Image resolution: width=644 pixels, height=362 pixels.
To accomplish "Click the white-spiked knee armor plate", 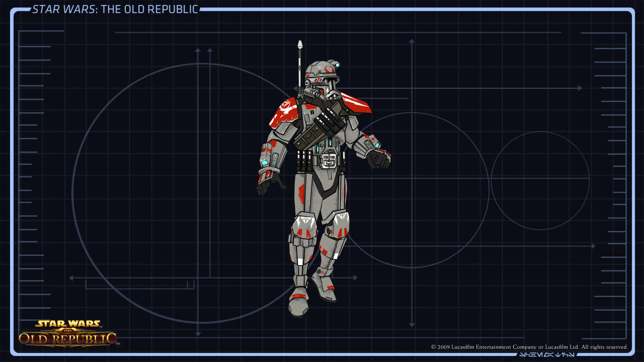I will pos(304,226).
